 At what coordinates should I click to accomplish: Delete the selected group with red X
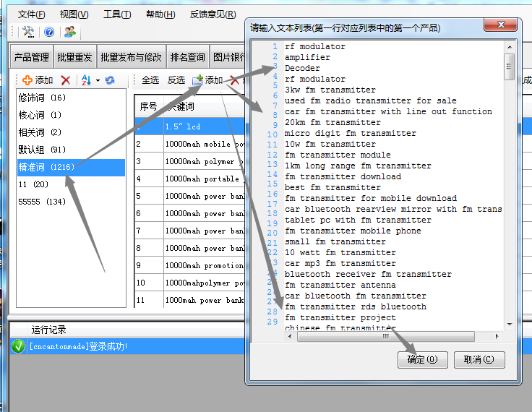tap(66, 80)
